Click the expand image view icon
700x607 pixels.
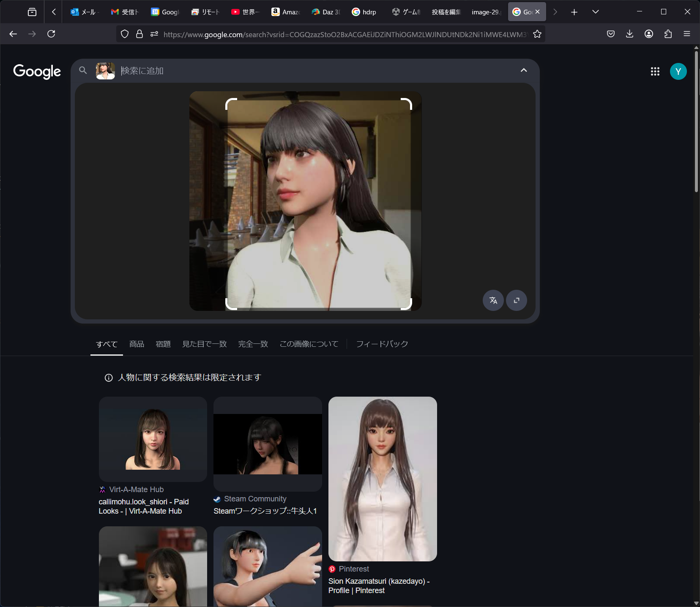pyautogui.click(x=516, y=300)
